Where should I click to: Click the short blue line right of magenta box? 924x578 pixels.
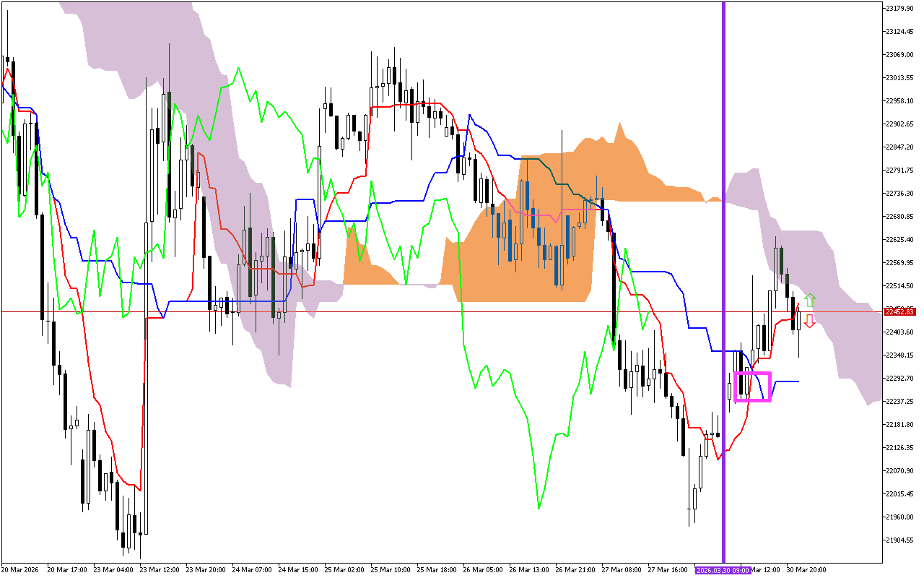(787, 381)
